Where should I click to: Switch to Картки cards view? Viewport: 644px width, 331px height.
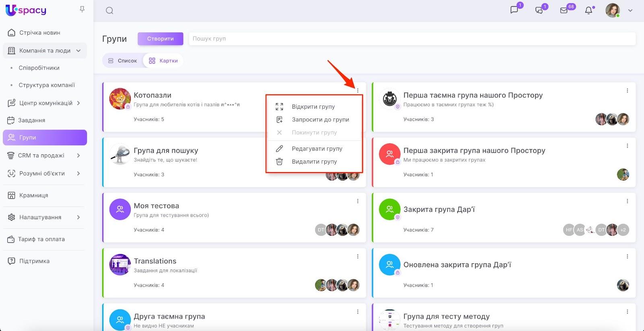pyautogui.click(x=163, y=61)
